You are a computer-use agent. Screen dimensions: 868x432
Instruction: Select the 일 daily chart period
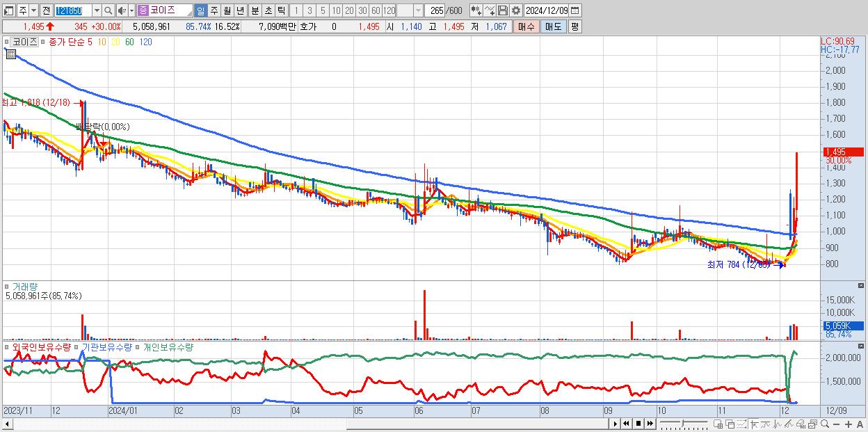tap(200, 10)
